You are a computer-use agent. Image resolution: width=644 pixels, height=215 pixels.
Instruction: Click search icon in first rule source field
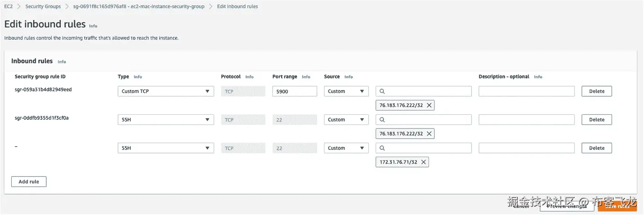coord(382,92)
